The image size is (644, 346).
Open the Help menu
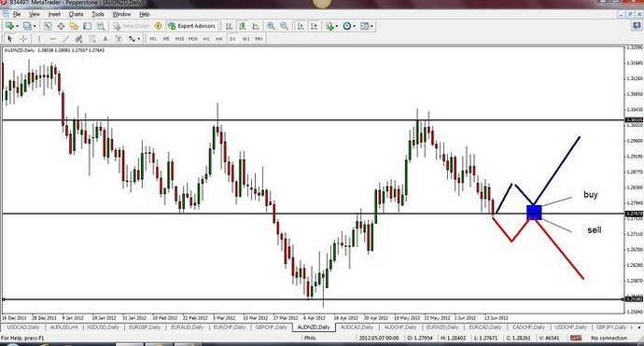tap(144, 14)
